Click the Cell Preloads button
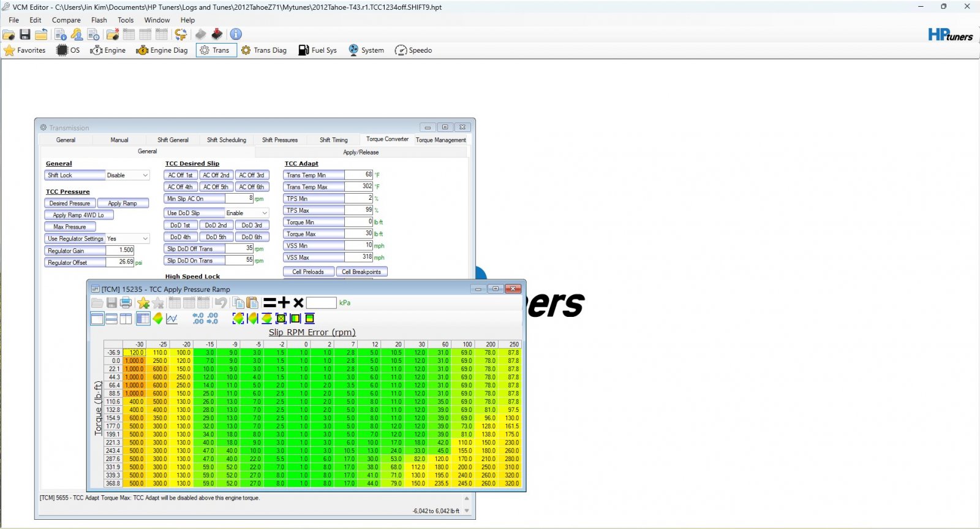The height and width of the screenshot is (529, 980). 308,272
